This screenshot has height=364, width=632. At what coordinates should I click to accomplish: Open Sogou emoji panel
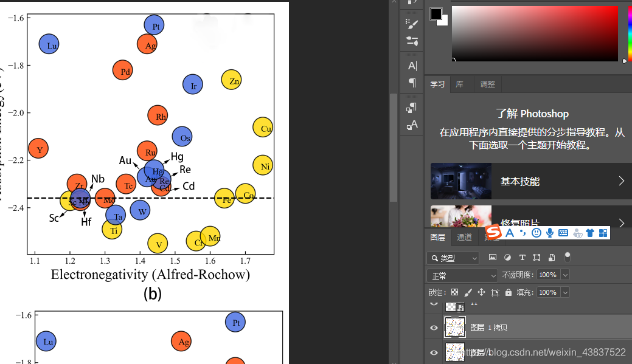(x=536, y=233)
